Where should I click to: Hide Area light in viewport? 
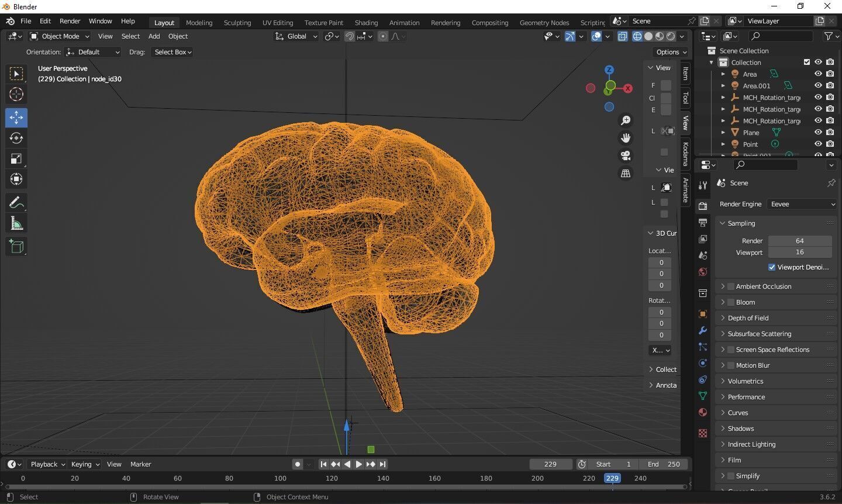[x=818, y=74]
